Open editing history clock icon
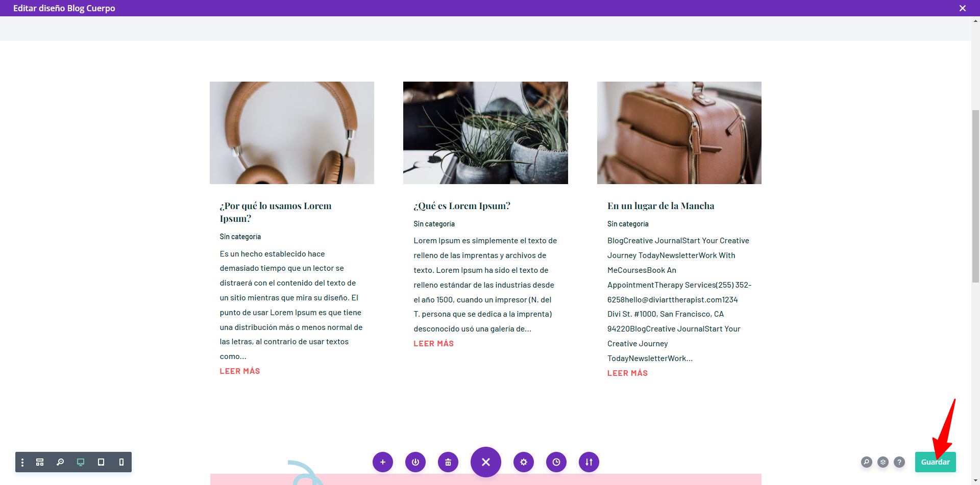This screenshot has width=980, height=485. point(556,462)
